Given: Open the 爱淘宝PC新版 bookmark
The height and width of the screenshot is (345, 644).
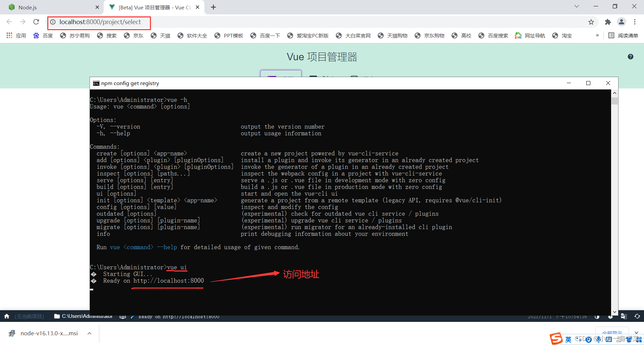Looking at the screenshot, I should 308,36.
